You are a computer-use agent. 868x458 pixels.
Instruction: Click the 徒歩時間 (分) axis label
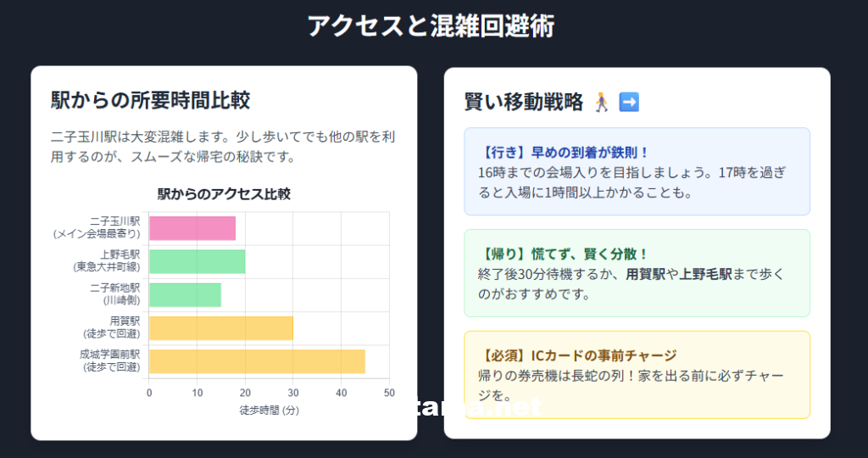(269, 411)
